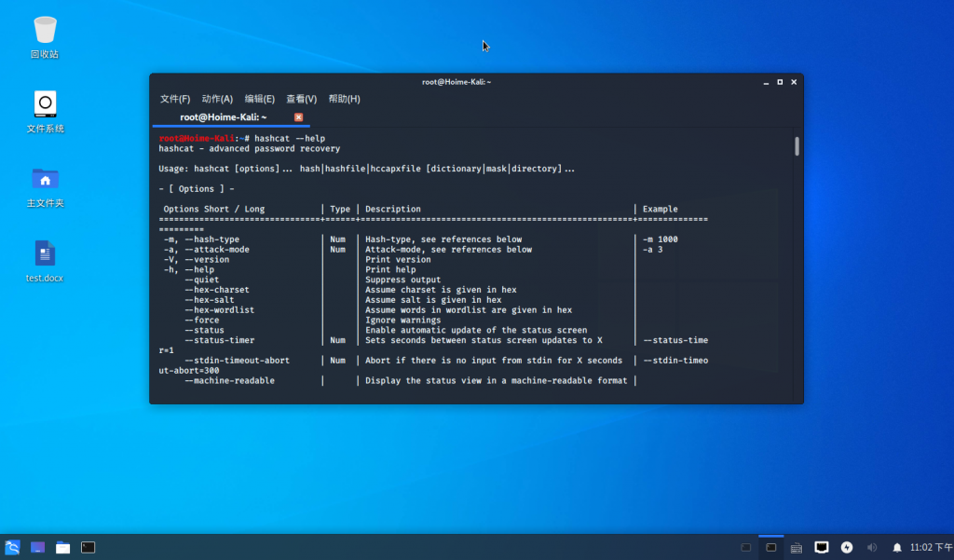The height and width of the screenshot is (560, 954).
Task: Click the 'Description' column header
Action: [393, 209]
